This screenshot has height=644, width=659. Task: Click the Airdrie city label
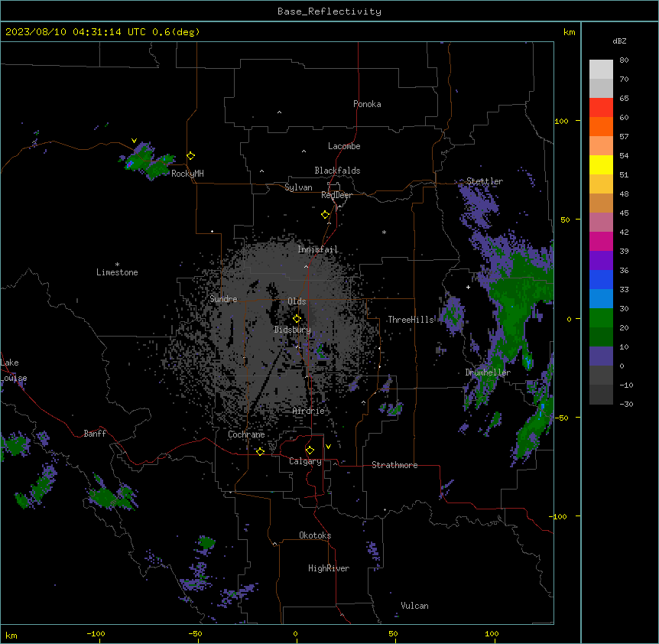pyautogui.click(x=309, y=411)
